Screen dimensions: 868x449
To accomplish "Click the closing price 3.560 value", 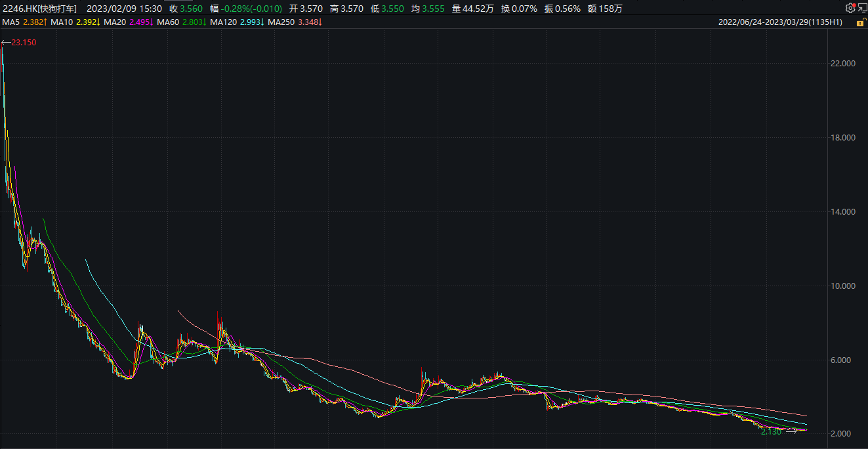I will pos(191,9).
